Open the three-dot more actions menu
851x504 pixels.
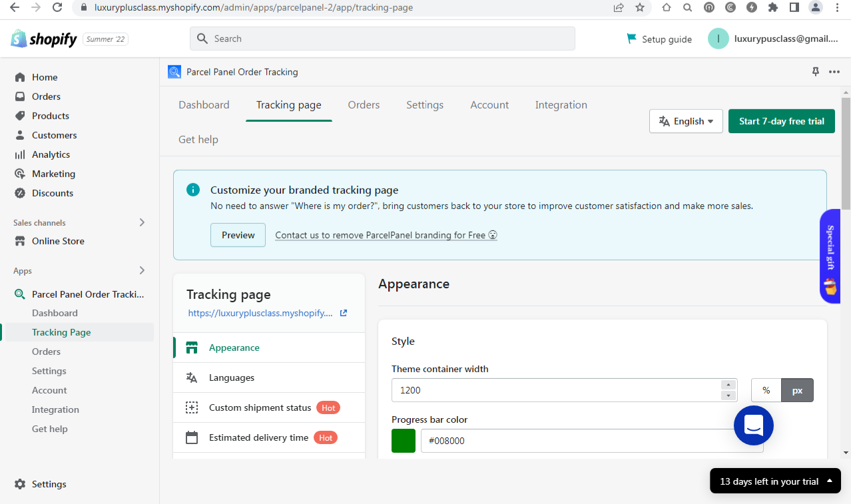pos(834,72)
